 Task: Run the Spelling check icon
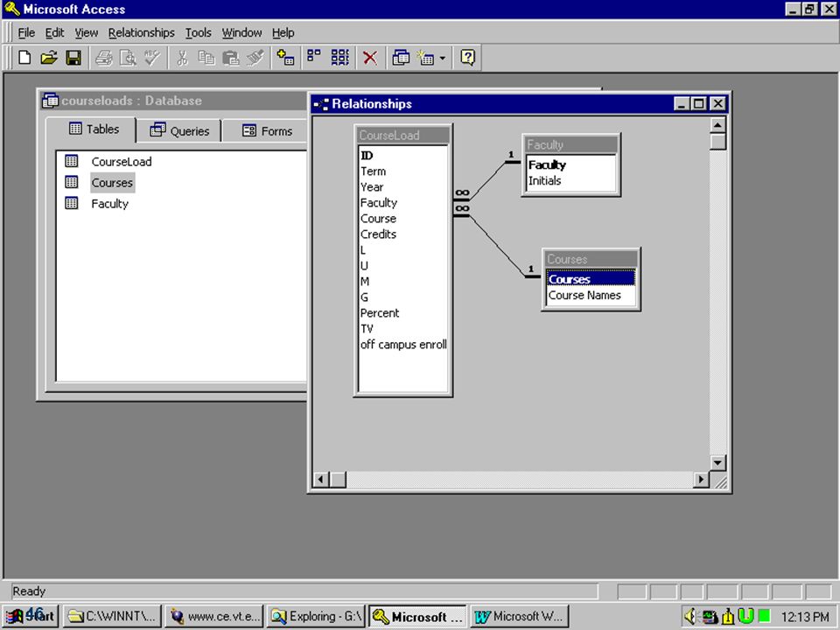pos(152,58)
